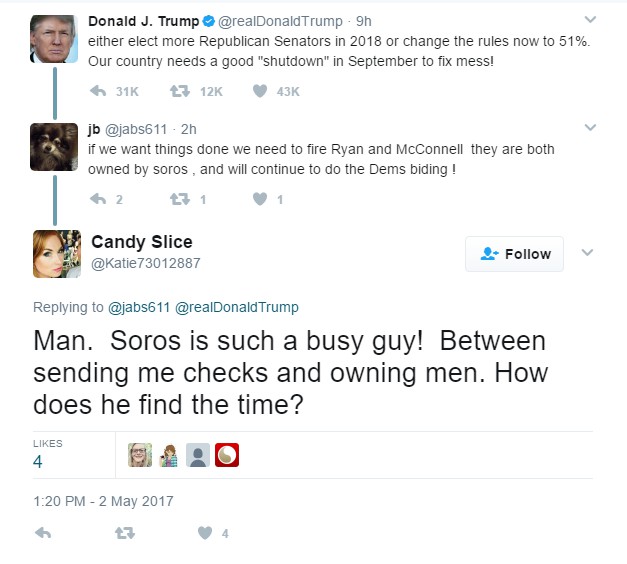Open @jabs611 link in replying-to line

[141, 307]
